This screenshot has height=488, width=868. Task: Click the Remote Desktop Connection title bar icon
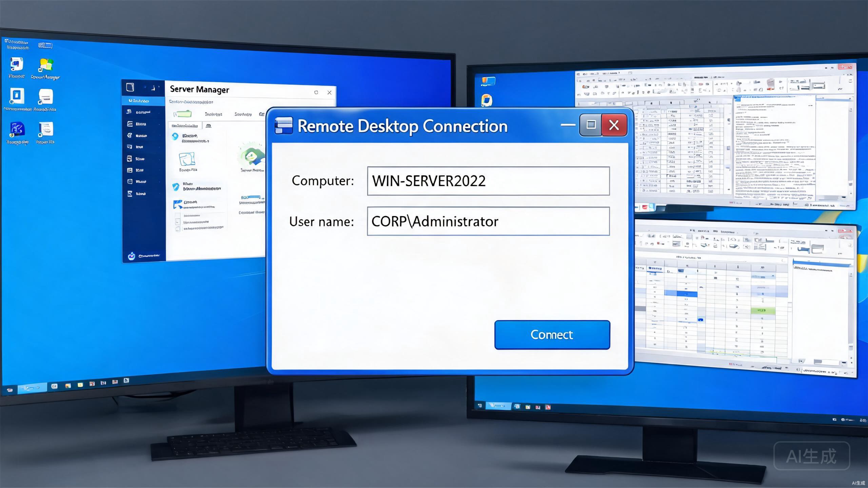(283, 125)
